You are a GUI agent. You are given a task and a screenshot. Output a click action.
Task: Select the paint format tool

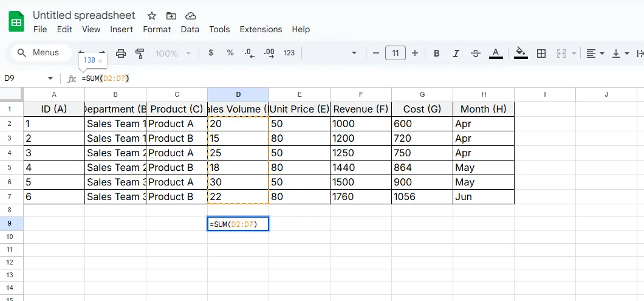[140, 54]
